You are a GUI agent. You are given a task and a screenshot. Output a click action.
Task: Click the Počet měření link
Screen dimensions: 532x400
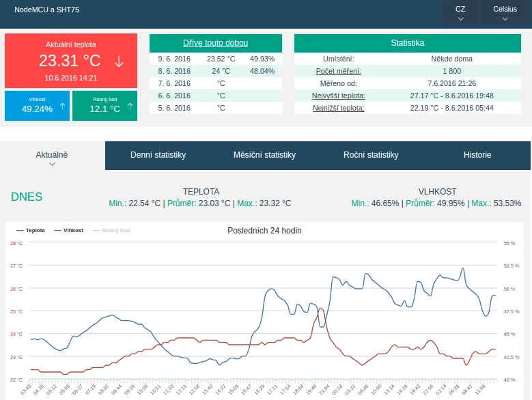pos(338,71)
